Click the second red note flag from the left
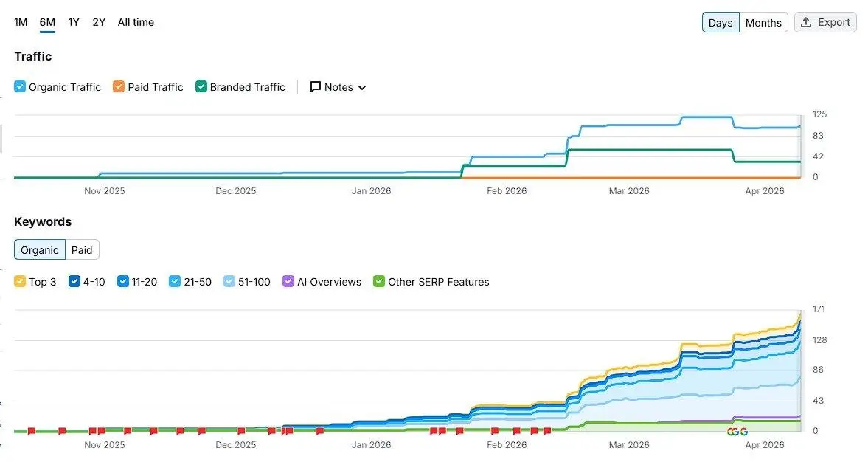Viewport: 868px width, 462px height. [62, 430]
